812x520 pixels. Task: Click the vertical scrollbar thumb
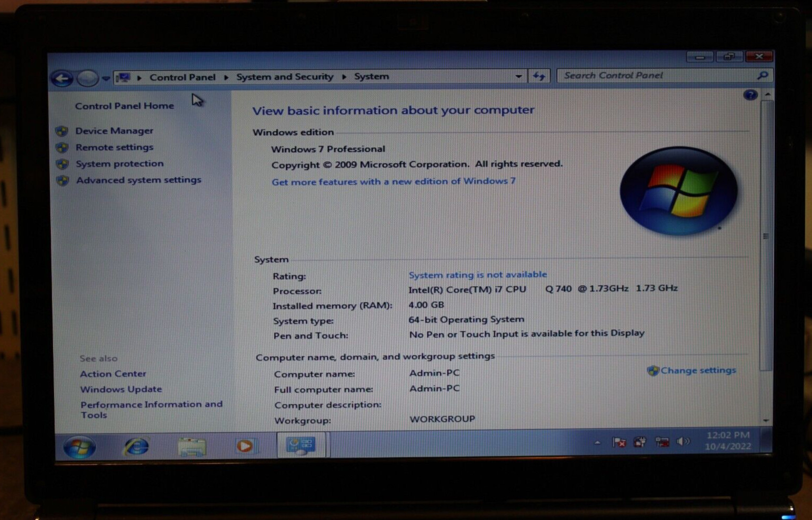(x=767, y=236)
